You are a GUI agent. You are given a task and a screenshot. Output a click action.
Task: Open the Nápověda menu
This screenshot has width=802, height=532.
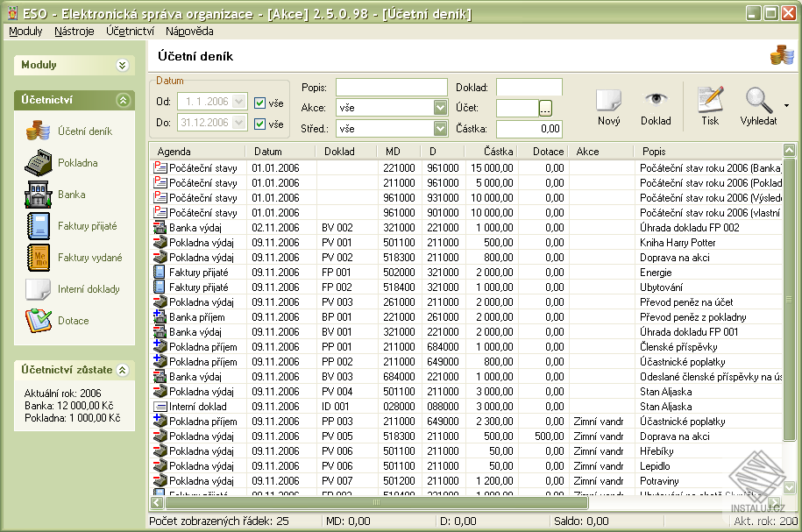188,31
